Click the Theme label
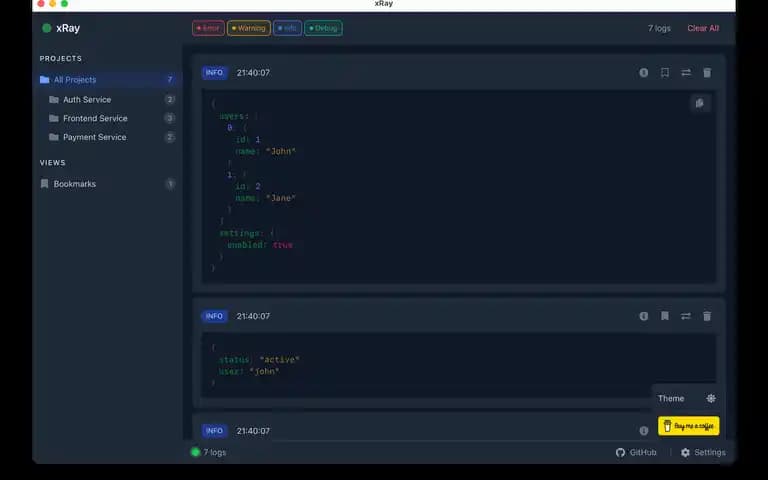This screenshot has height=480, width=768. (x=671, y=398)
